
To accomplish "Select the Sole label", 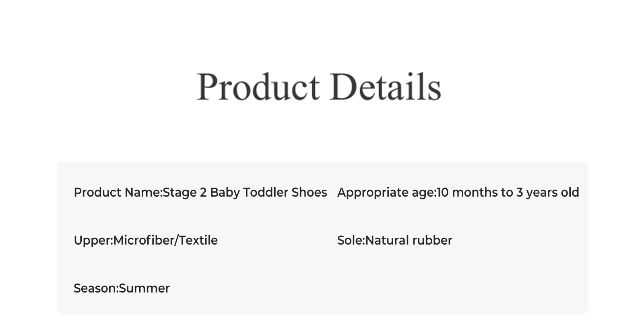I will pos(350,241).
